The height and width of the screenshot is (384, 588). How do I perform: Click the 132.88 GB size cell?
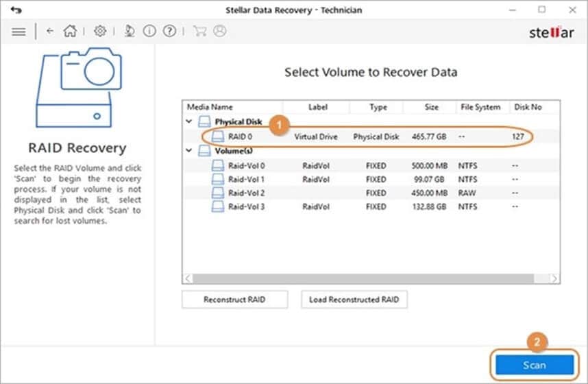tap(429, 207)
